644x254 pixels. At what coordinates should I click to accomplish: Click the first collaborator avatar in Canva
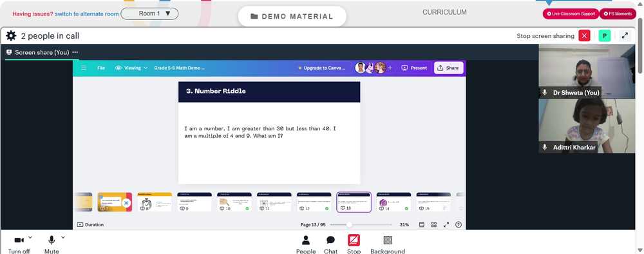coord(360,68)
